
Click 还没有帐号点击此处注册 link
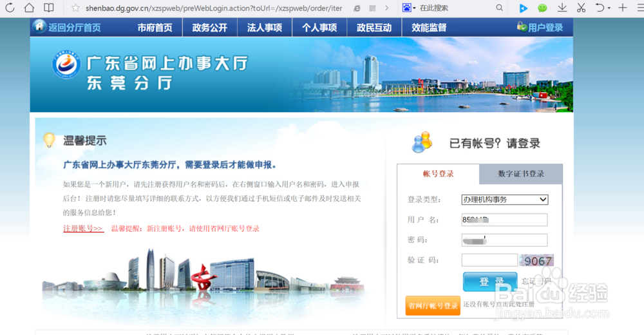click(499, 304)
